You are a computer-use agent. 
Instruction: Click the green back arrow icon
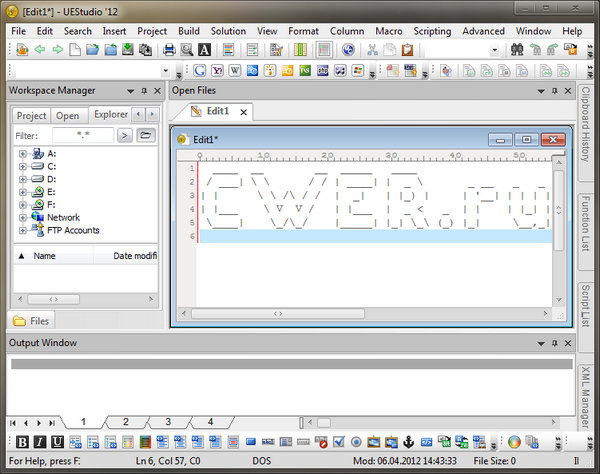[x=39, y=49]
